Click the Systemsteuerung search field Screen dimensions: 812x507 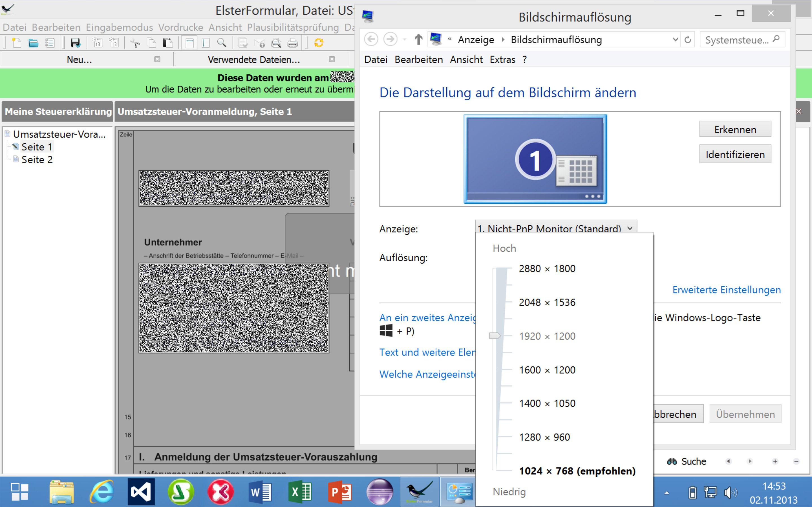pos(736,40)
